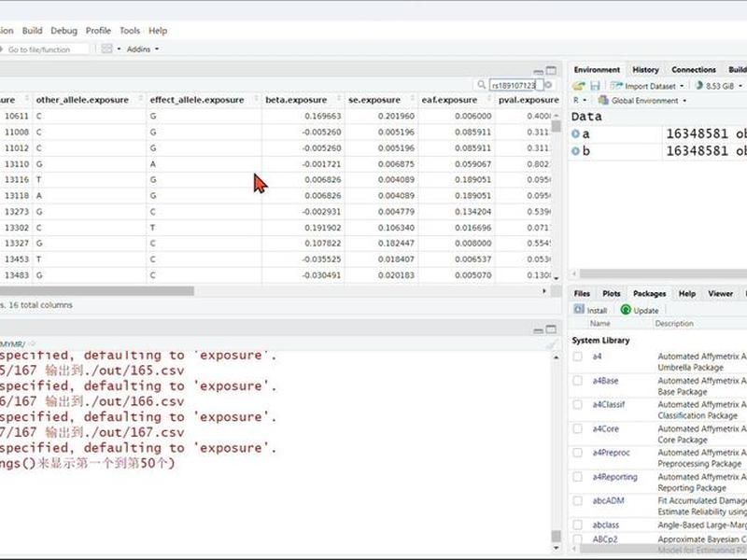Click the data table vertical scrollbar thumb

coord(556,126)
